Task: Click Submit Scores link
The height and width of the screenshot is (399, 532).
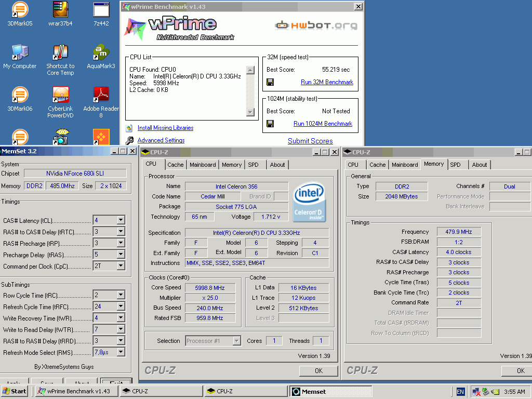Action: click(x=310, y=141)
